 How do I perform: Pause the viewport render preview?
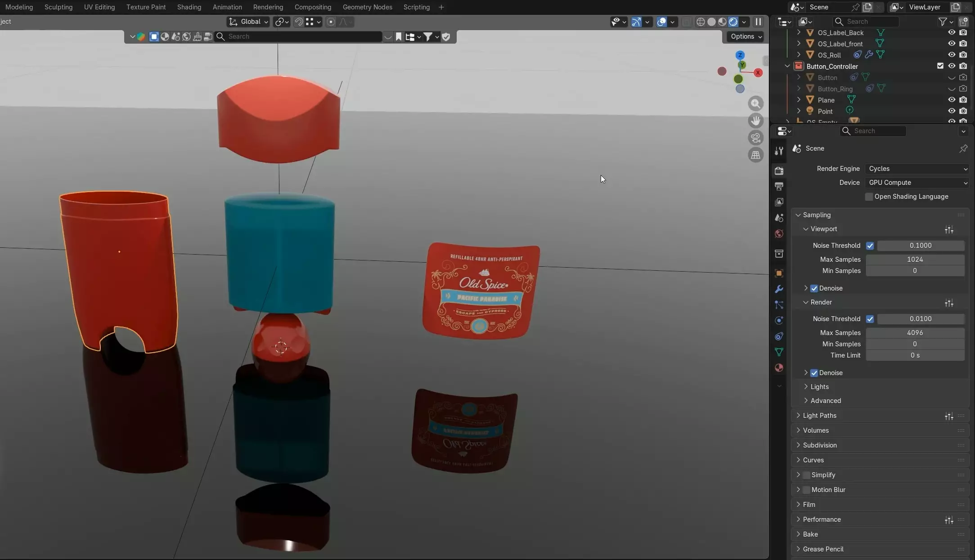(x=758, y=22)
